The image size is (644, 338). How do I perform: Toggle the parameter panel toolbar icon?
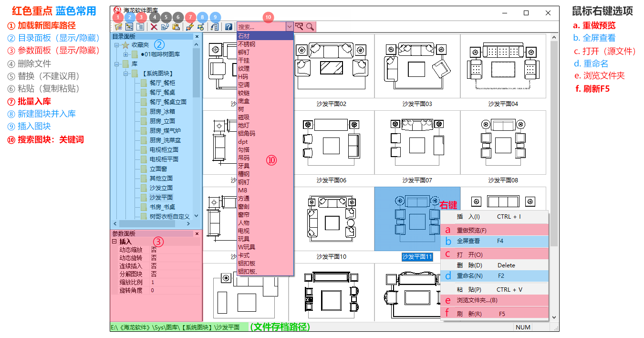140,27
